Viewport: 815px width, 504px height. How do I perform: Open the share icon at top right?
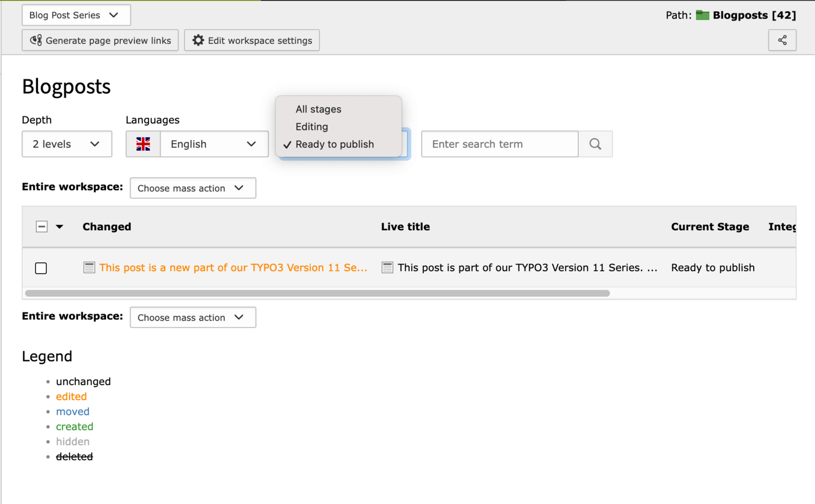click(782, 40)
